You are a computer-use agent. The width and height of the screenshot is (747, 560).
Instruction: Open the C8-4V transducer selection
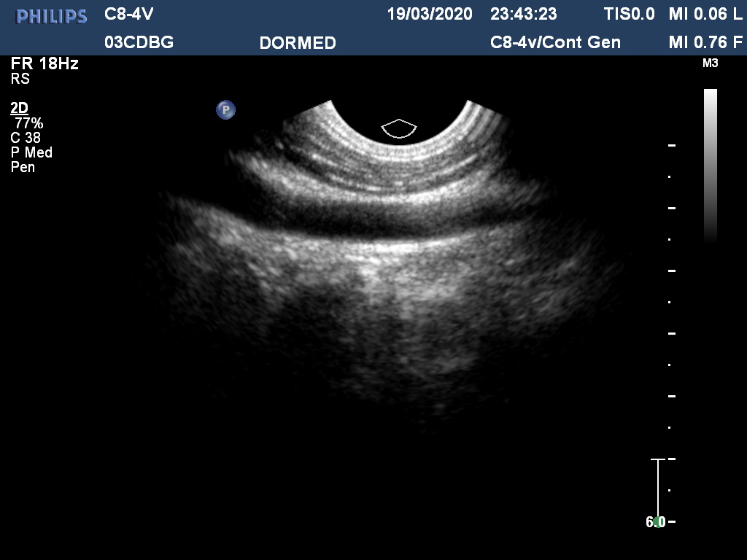(x=129, y=14)
